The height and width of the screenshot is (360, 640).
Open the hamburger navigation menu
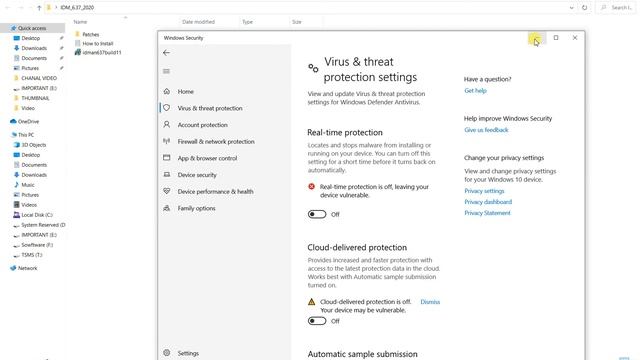pos(166,71)
